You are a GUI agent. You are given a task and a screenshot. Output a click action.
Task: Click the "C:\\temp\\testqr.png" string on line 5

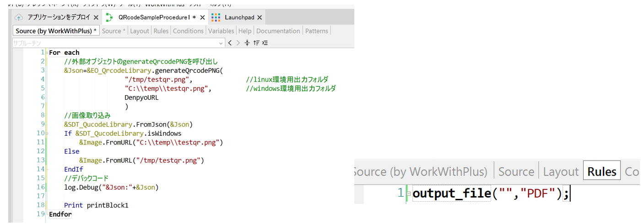coord(167,88)
